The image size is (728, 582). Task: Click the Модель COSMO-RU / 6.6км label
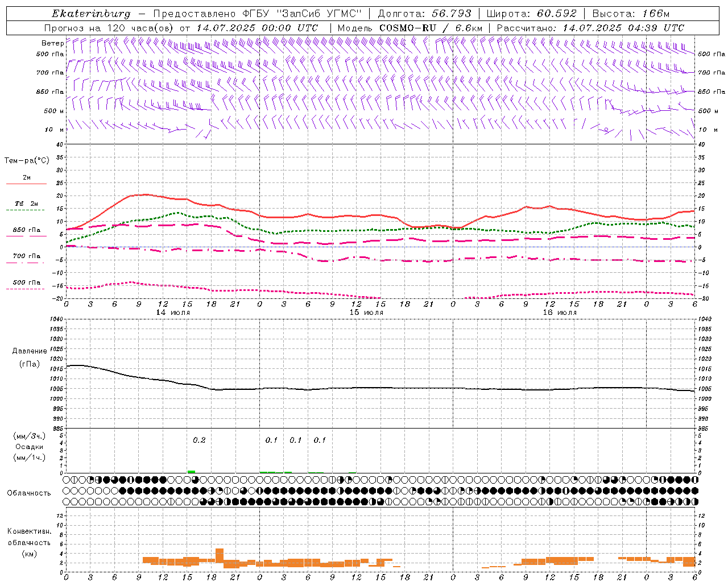click(x=410, y=28)
